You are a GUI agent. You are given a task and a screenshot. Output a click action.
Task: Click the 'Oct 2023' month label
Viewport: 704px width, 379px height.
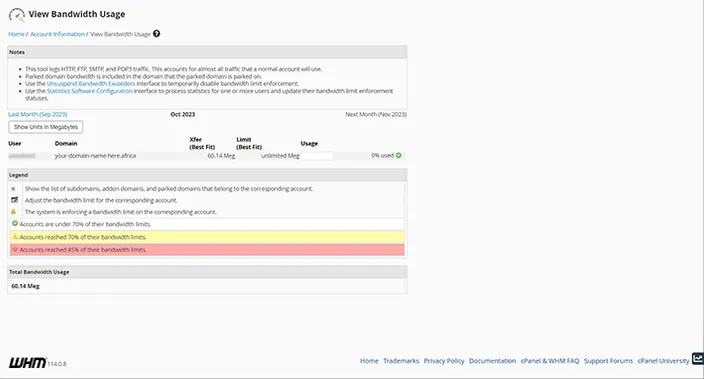click(183, 115)
